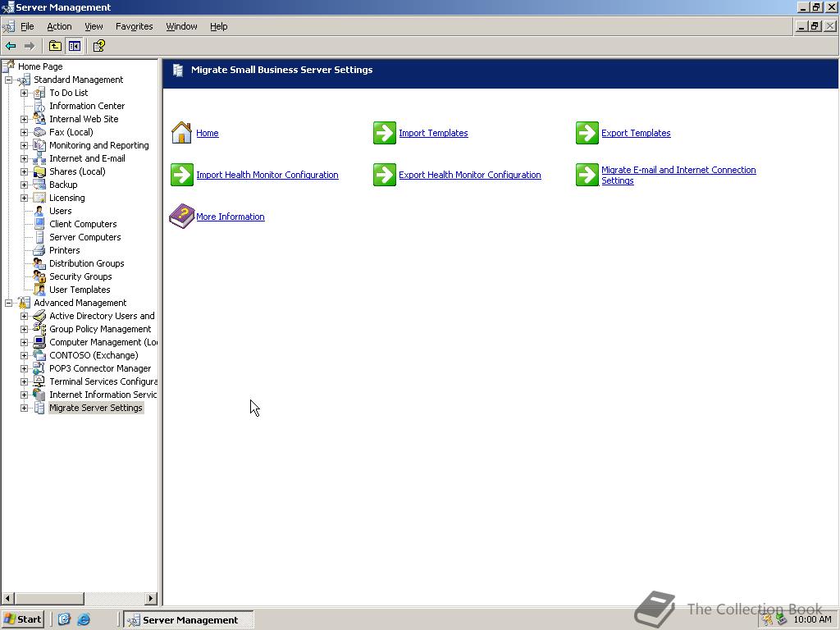Open the Home link

[208, 133]
